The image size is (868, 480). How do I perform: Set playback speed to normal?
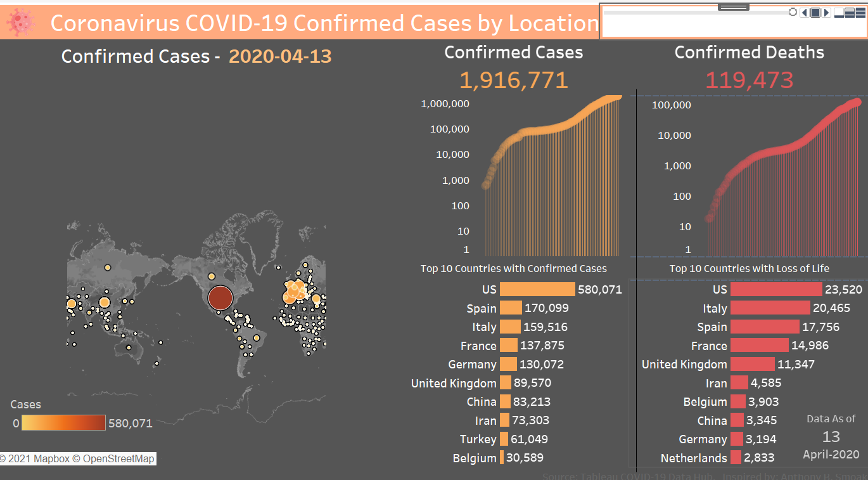(848, 13)
